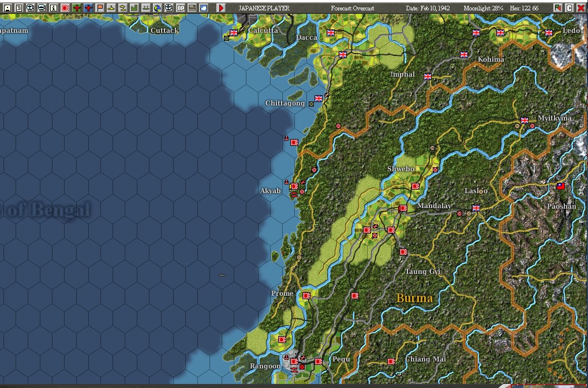The image size is (588, 388).
Task: Open the OP operations report button
Action: tap(181, 7)
